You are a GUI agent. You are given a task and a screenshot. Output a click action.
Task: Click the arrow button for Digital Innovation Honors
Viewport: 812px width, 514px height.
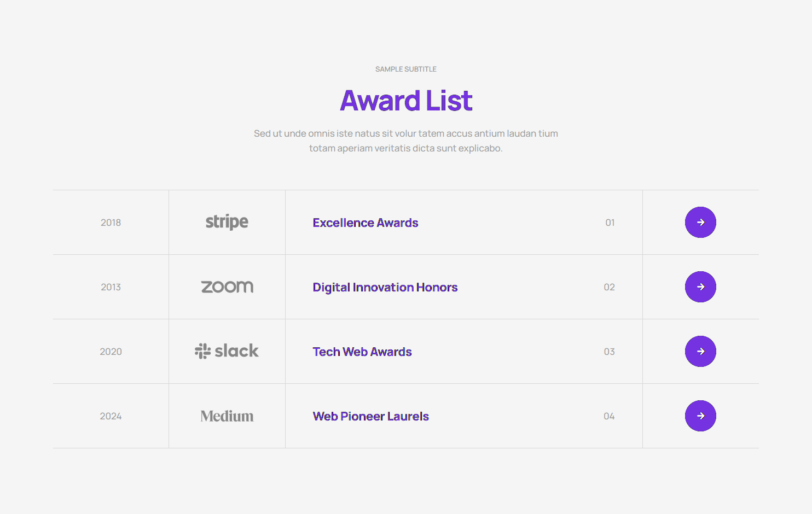[700, 287]
